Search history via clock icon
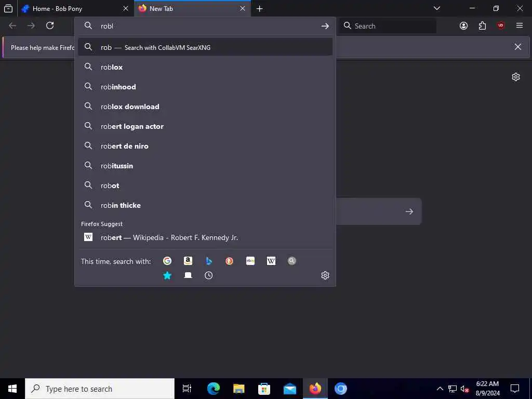This screenshot has width=532, height=399. (209, 275)
